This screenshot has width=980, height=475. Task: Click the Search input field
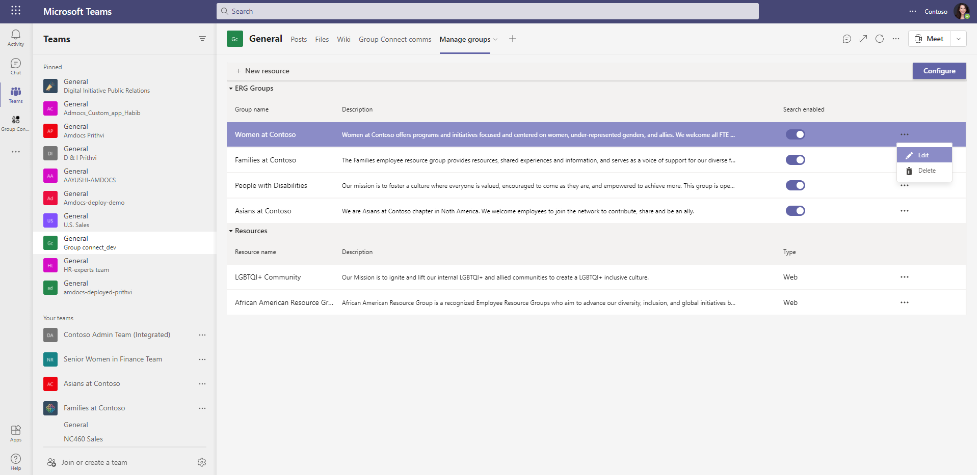pos(488,11)
